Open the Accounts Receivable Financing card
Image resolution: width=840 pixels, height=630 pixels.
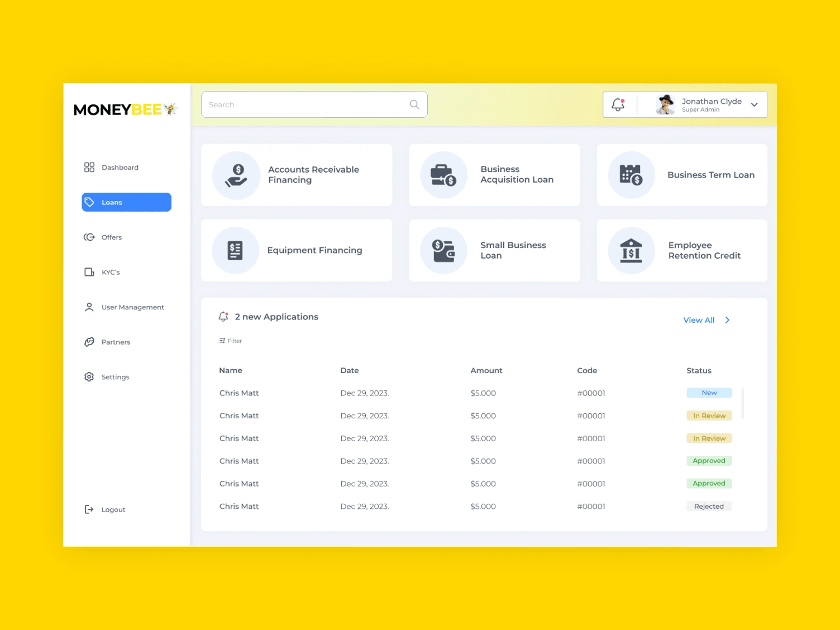(297, 175)
